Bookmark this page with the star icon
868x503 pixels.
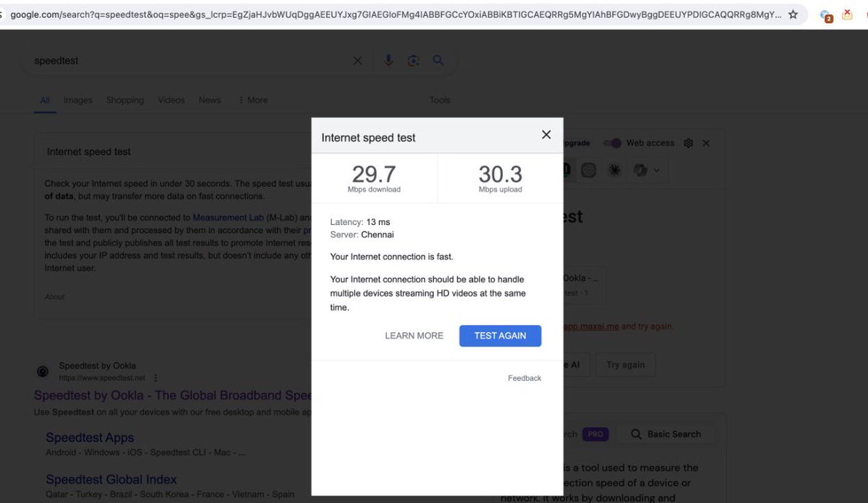pyautogui.click(x=793, y=14)
